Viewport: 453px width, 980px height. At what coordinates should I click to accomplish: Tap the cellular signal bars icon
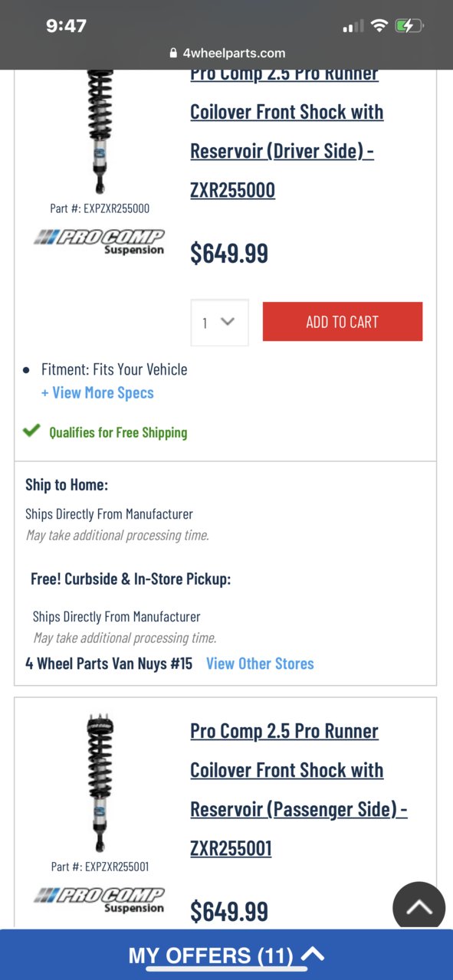click(x=353, y=27)
